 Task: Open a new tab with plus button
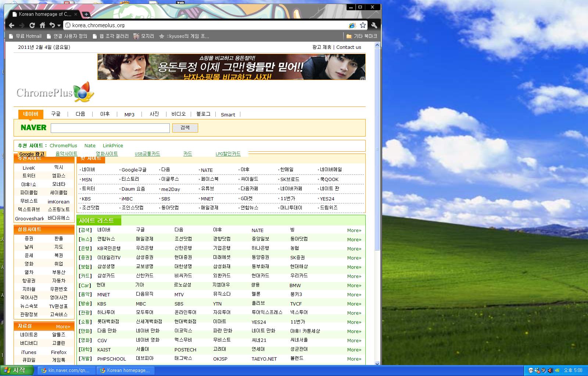86,14
